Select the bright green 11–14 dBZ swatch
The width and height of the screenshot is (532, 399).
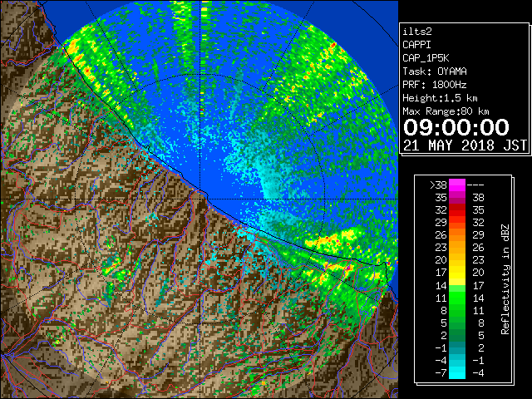tap(457, 298)
